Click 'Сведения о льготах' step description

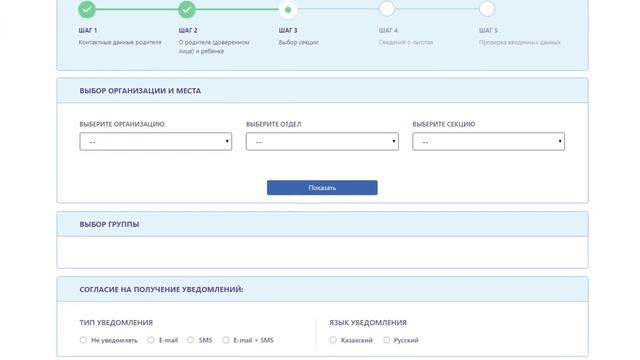406,42
